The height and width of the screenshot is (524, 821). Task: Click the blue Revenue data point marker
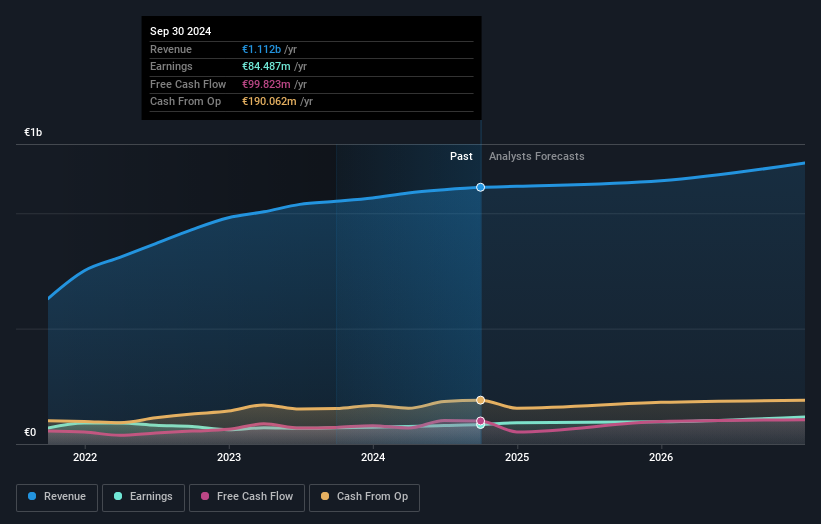[x=480, y=187]
